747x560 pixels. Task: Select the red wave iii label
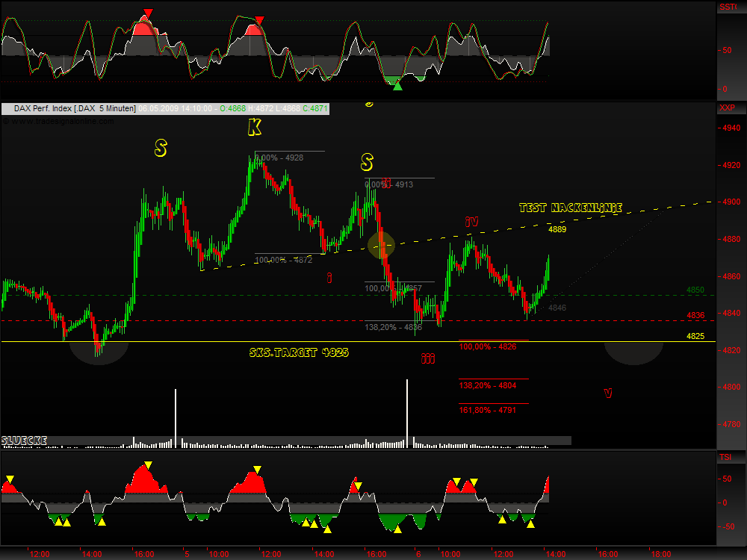pos(428,358)
